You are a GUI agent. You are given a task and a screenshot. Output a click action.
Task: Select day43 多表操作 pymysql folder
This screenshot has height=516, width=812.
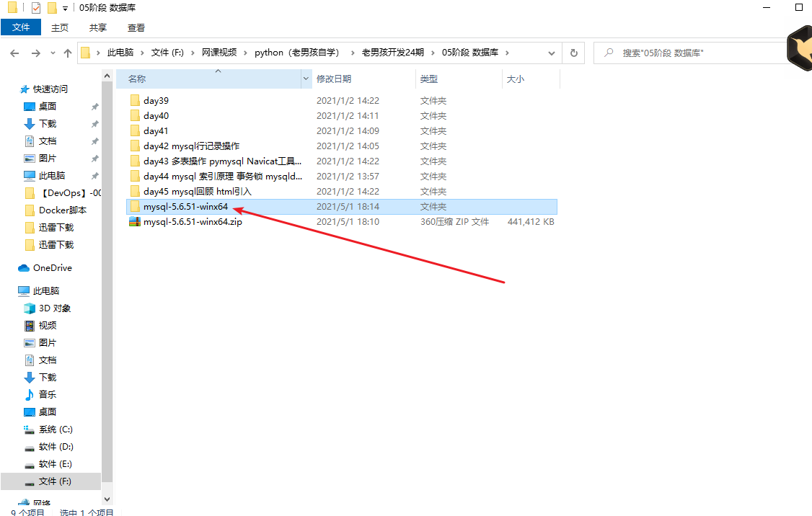click(x=222, y=161)
